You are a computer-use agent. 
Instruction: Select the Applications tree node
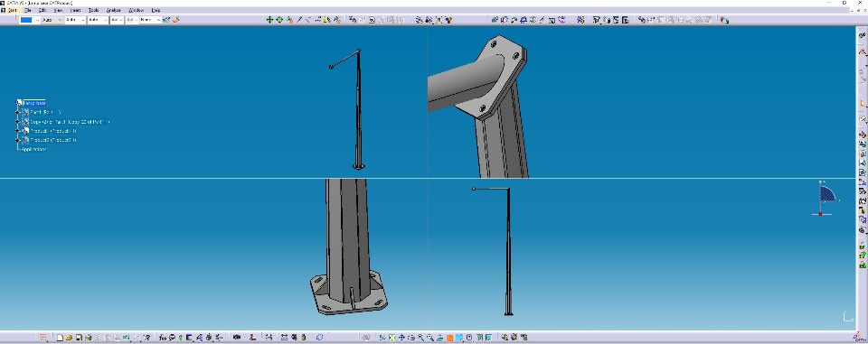click(x=33, y=149)
